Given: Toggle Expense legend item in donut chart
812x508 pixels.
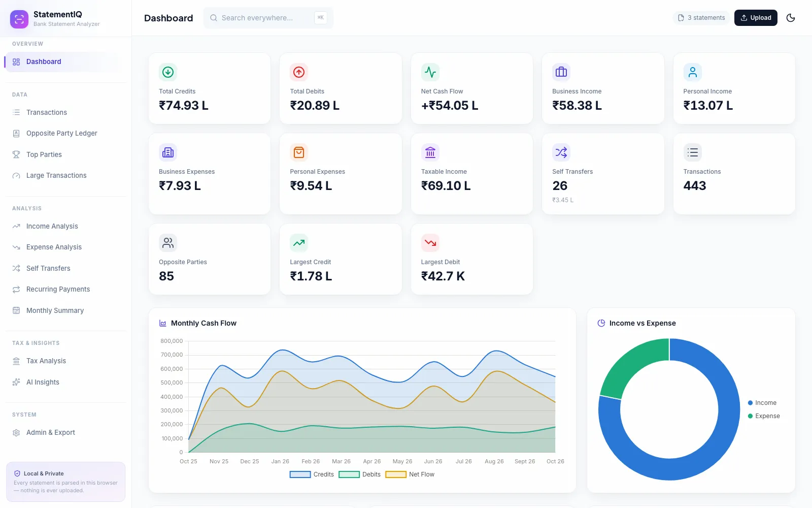Looking at the screenshot, I should [x=764, y=416].
